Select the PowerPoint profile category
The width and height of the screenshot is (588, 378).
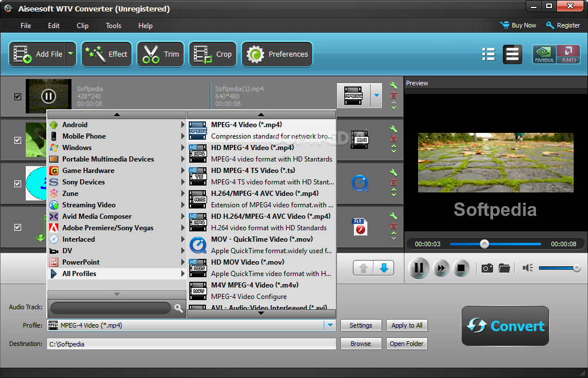tap(117, 262)
